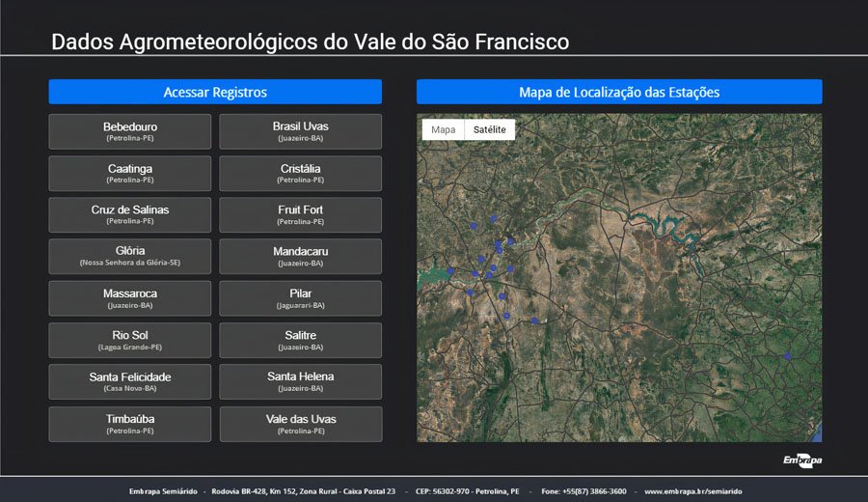This screenshot has width=868, height=502.
Task: Open the Glória station in Sergipe
Action: tap(130, 257)
